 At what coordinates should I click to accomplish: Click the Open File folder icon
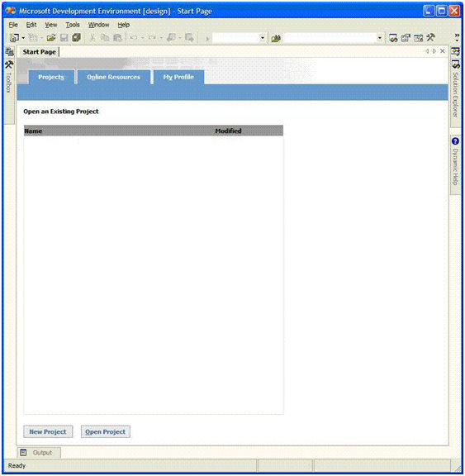point(51,38)
